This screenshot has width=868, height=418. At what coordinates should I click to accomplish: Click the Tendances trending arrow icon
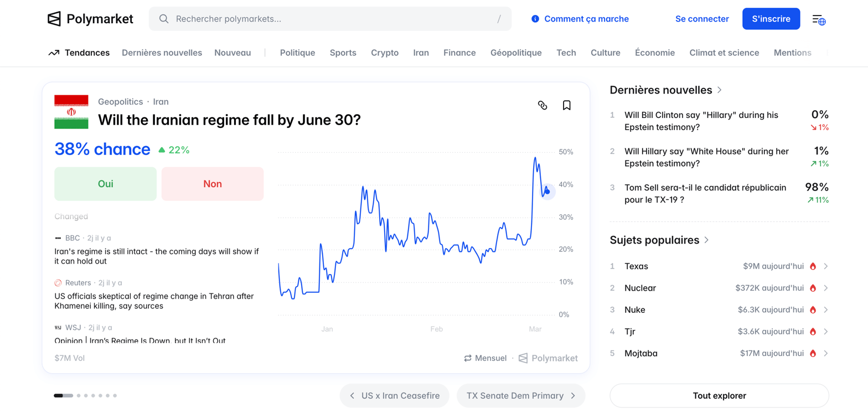coord(54,53)
